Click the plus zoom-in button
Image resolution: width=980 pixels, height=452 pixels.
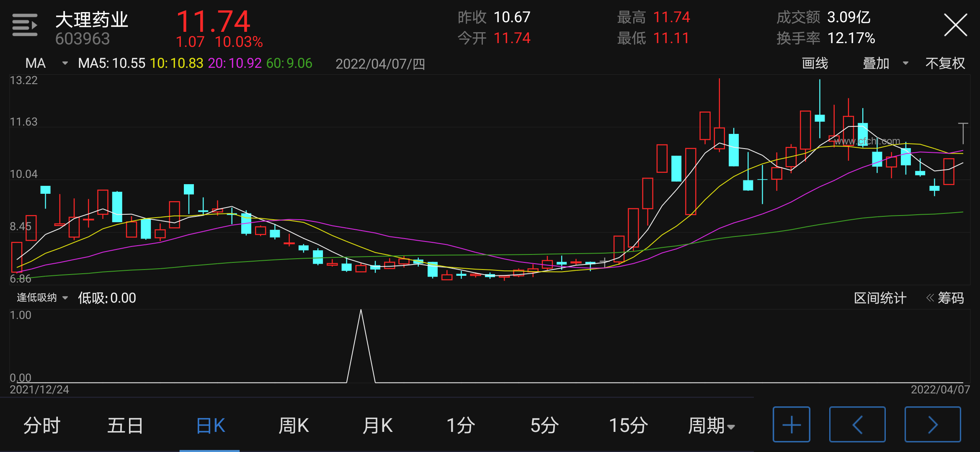tap(791, 425)
